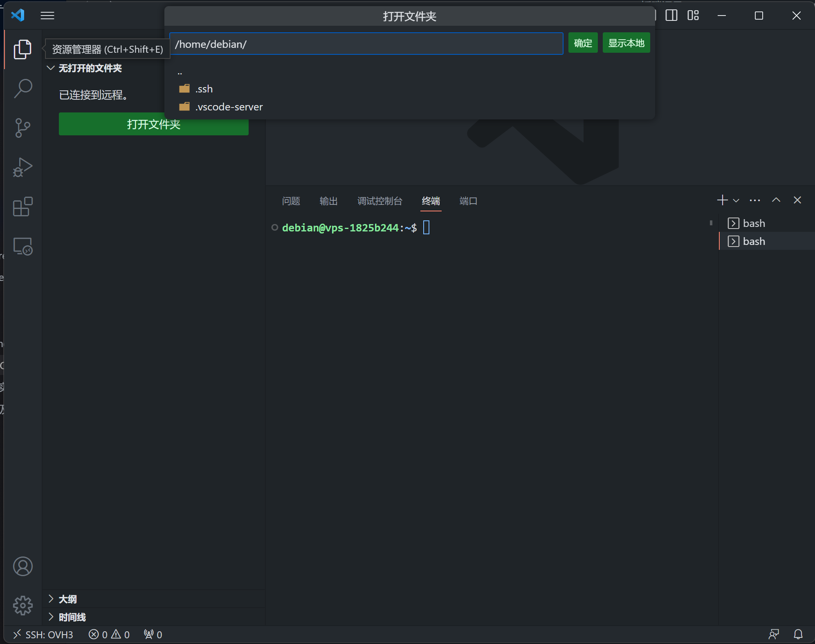Open Source Control view icon

pyautogui.click(x=23, y=128)
